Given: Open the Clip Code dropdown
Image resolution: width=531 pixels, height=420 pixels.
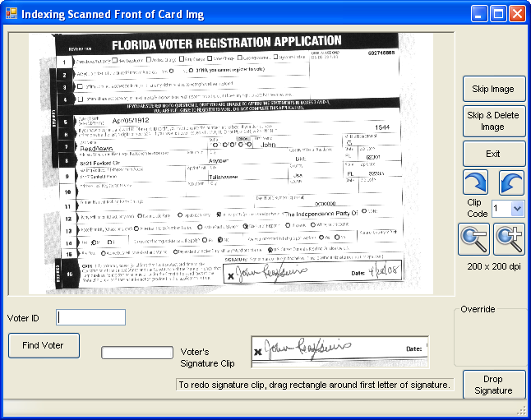Looking at the screenshot, I should click(x=517, y=208).
